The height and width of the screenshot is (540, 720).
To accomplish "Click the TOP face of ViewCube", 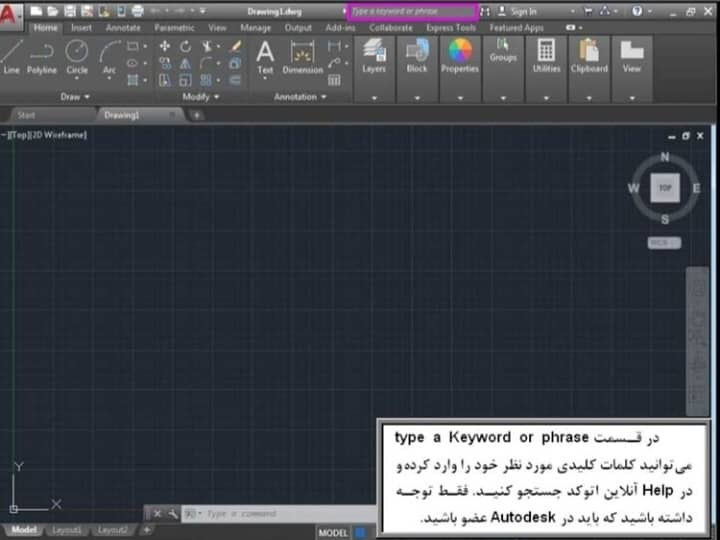I will click(x=665, y=188).
